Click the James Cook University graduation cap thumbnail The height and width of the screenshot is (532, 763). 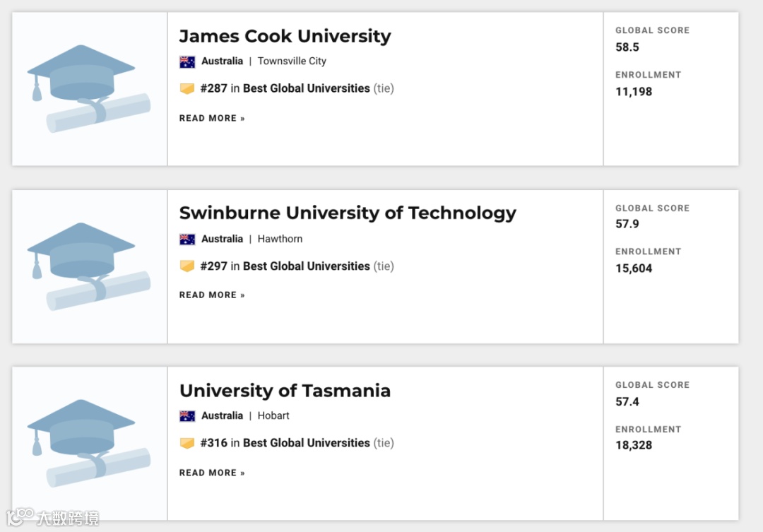click(x=89, y=89)
